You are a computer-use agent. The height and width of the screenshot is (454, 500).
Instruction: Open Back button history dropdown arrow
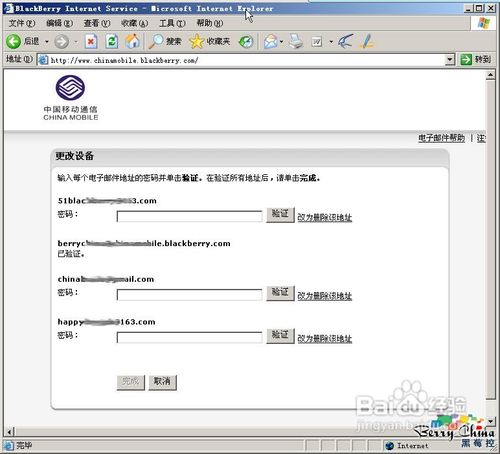tap(47, 42)
